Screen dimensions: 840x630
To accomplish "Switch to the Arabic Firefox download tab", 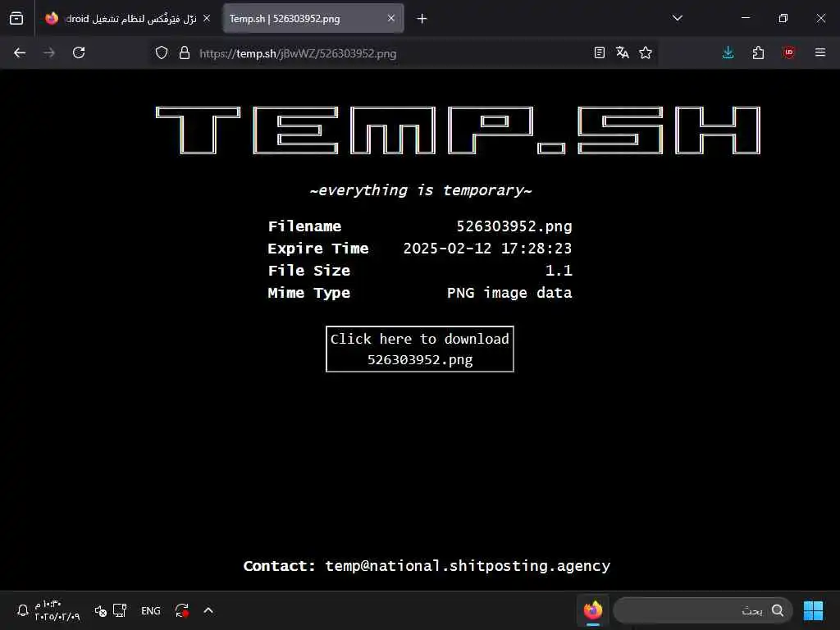I will click(127, 19).
